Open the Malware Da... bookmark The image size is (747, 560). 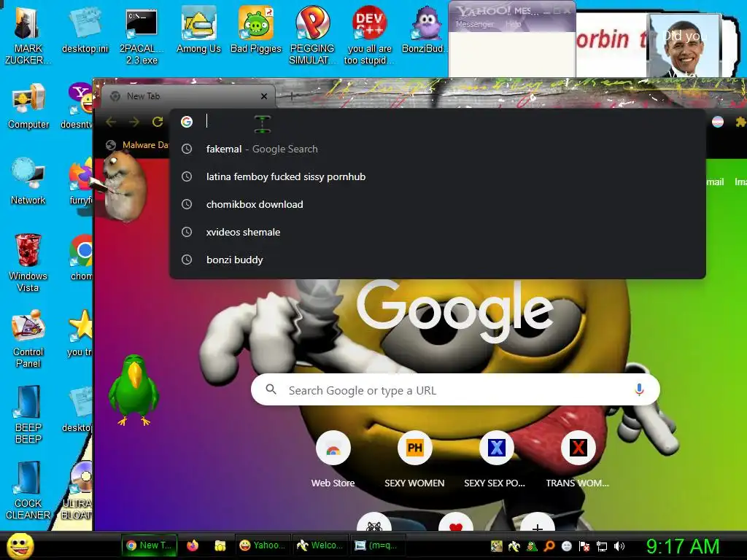[x=138, y=145]
